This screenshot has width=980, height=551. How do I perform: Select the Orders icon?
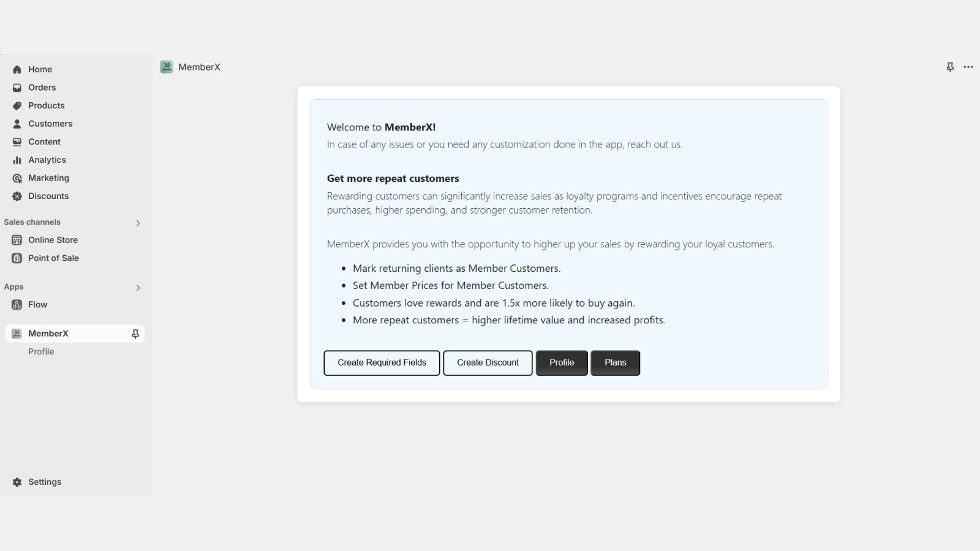(17, 87)
